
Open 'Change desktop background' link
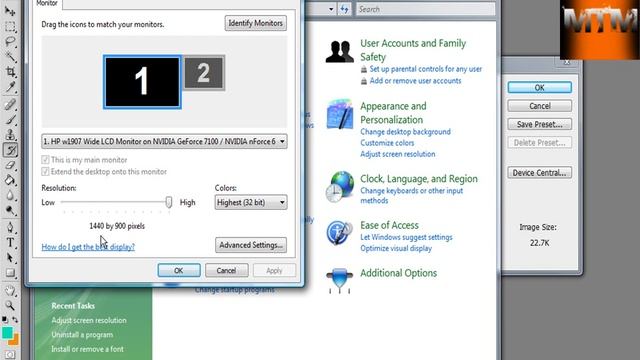405,132
